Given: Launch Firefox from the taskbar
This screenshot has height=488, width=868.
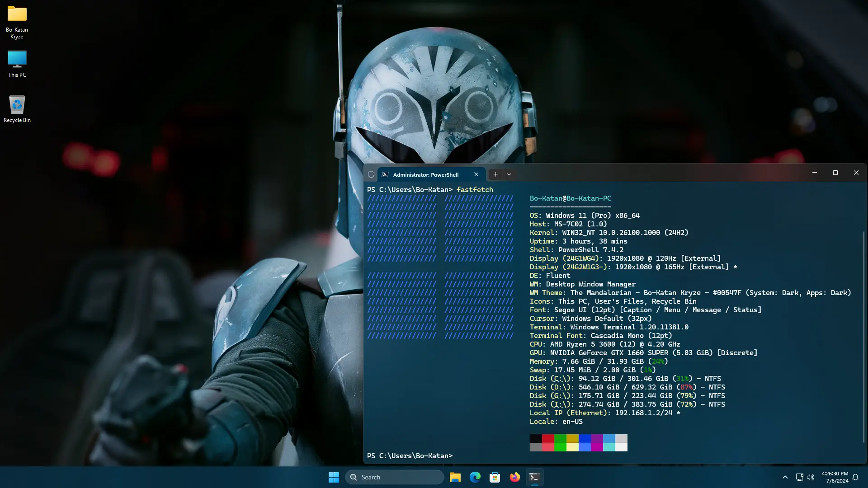Looking at the screenshot, I should [x=514, y=477].
